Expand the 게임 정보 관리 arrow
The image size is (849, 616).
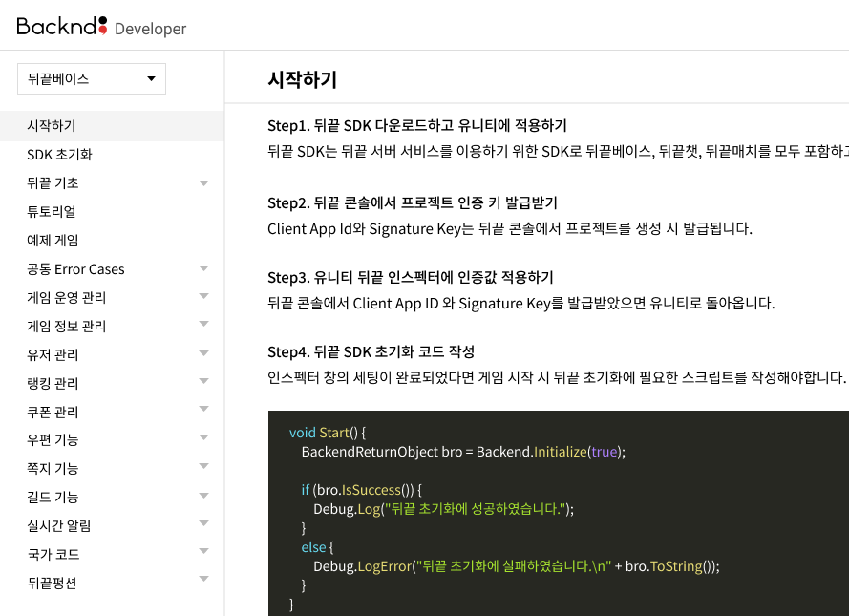point(203,324)
